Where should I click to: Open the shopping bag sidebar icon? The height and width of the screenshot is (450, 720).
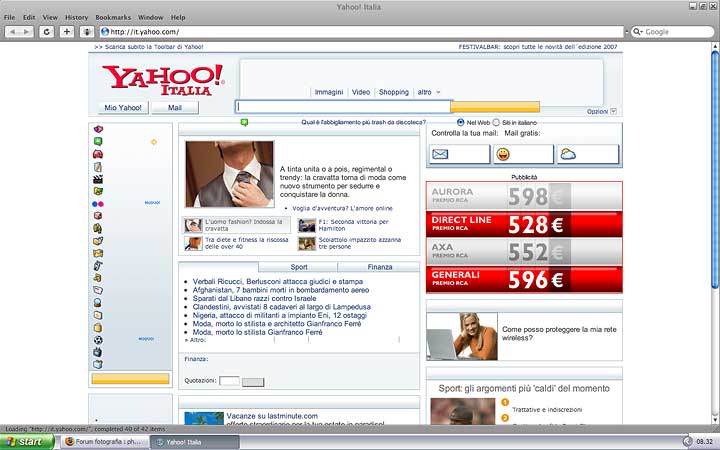(x=98, y=328)
